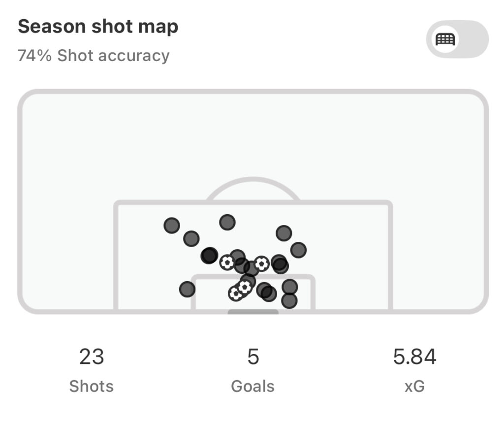
Task: Open the 5.84 xG stat
Action: [414, 370]
